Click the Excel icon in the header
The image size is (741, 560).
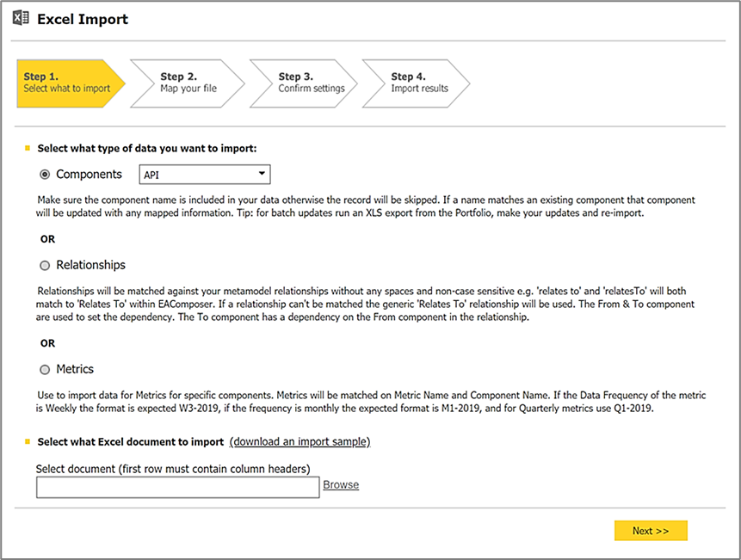(21, 19)
